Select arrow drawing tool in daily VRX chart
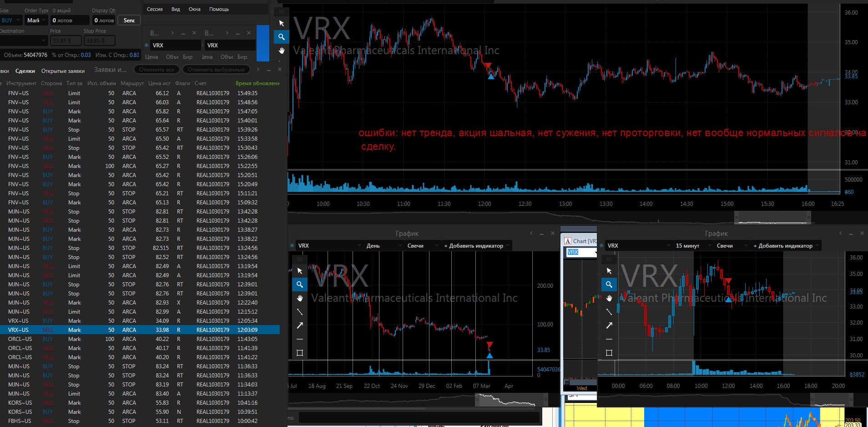This screenshot has width=868, height=427. click(x=300, y=325)
